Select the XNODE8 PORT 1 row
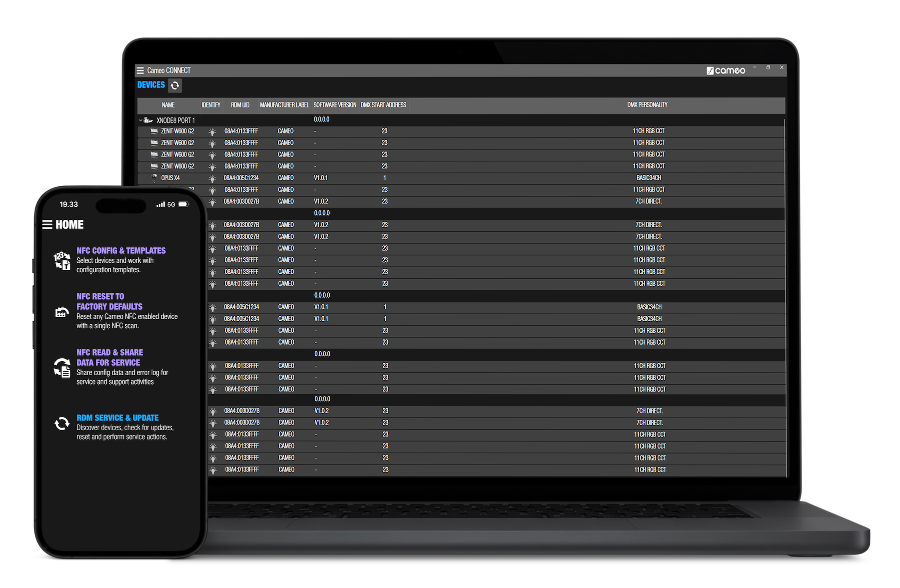Screen dimensions: 900x588 pos(461,120)
